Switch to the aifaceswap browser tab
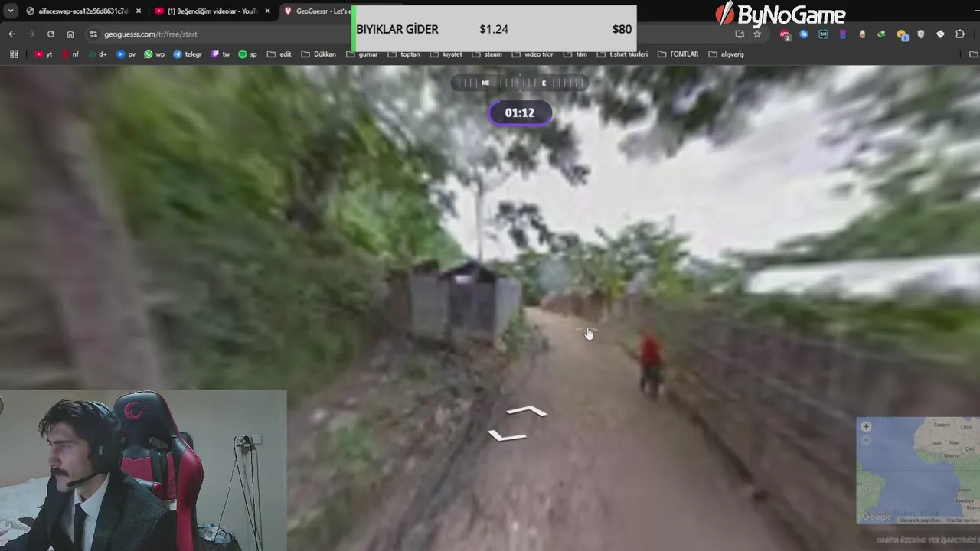Image resolution: width=980 pixels, height=551 pixels. coord(83,11)
